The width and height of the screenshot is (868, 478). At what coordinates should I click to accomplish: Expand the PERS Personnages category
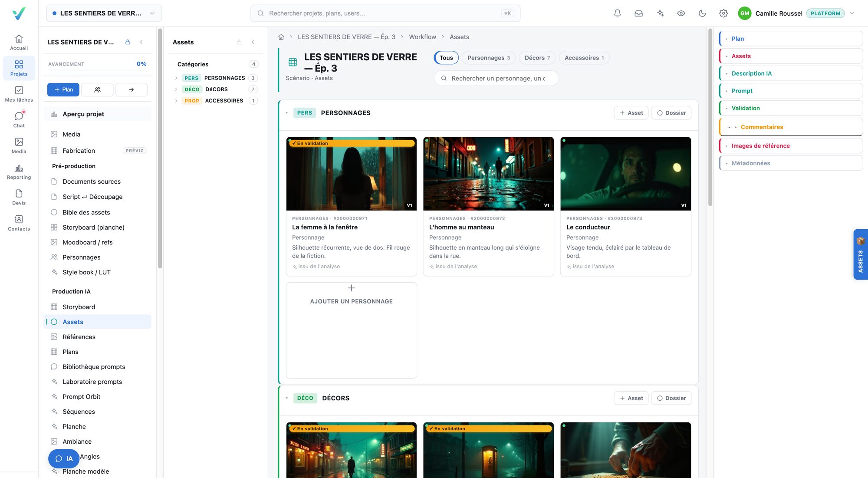(x=176, y=78)
